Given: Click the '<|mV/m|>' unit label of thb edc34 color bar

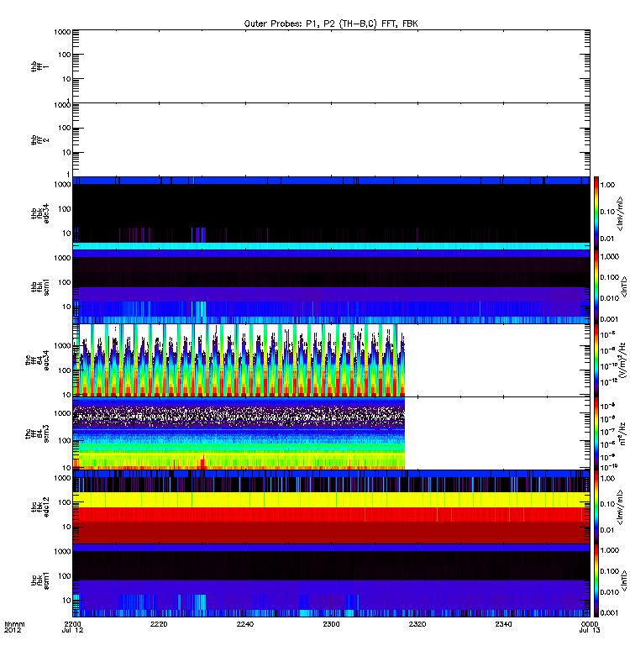Looking at the screenshot, I should (620, 213).
